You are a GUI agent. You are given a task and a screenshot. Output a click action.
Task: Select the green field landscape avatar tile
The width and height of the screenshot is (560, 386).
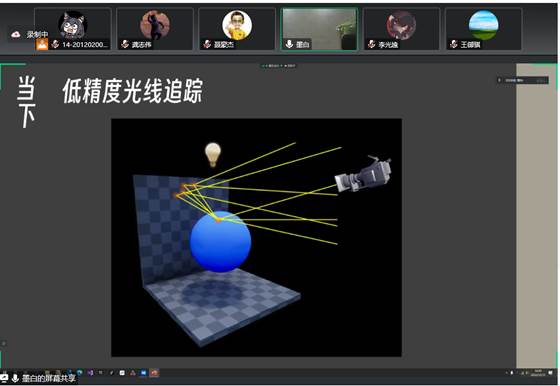pos(484,29)
